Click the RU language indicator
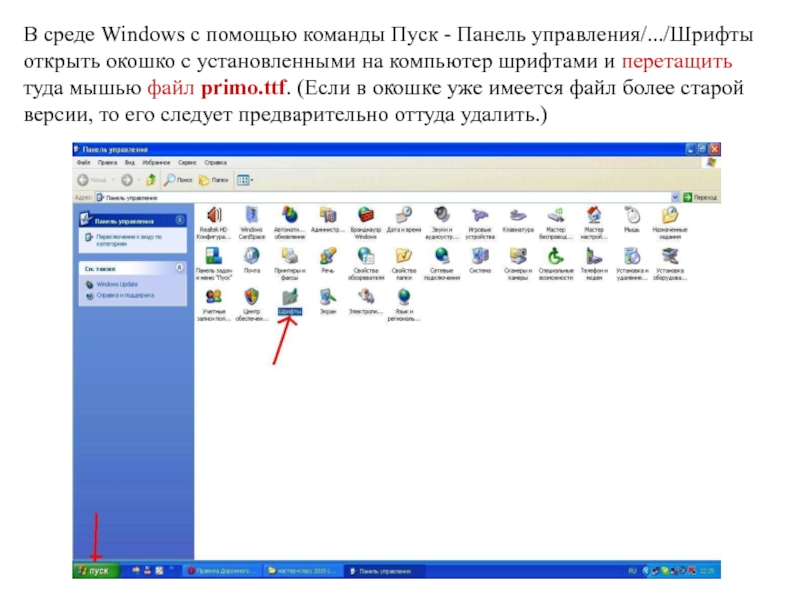 pyautogui.click(x=633, y=571)
